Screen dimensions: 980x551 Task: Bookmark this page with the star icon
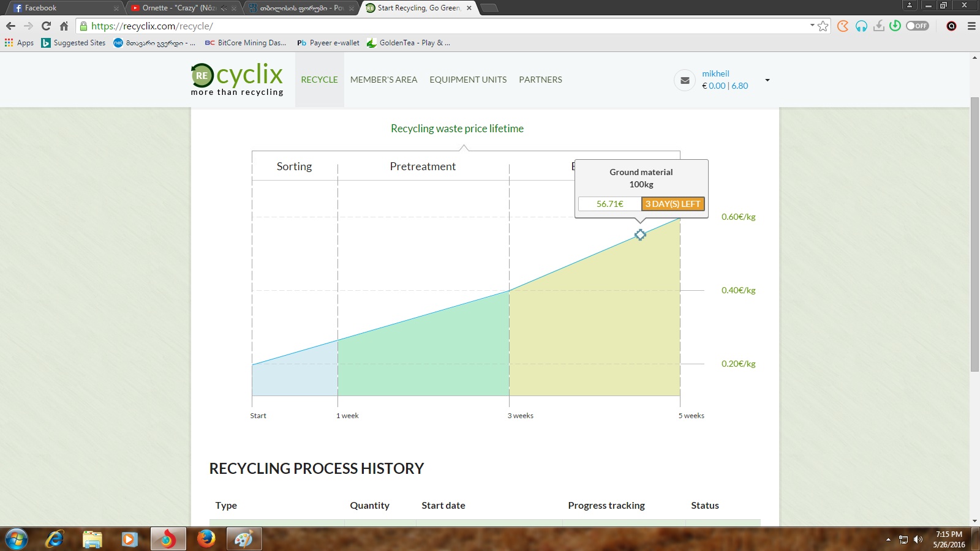[823, 26]
